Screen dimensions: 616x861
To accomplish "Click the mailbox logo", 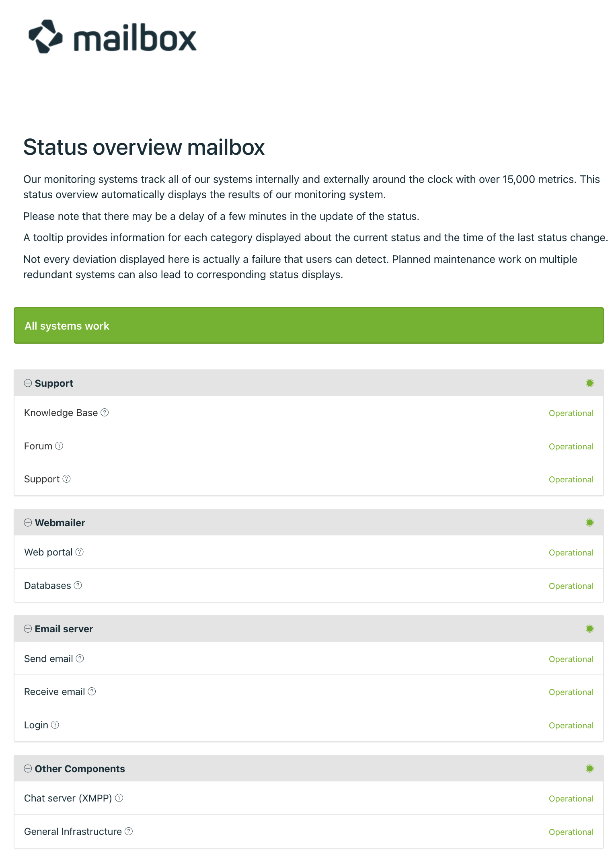I will click(x=112, y=37).
